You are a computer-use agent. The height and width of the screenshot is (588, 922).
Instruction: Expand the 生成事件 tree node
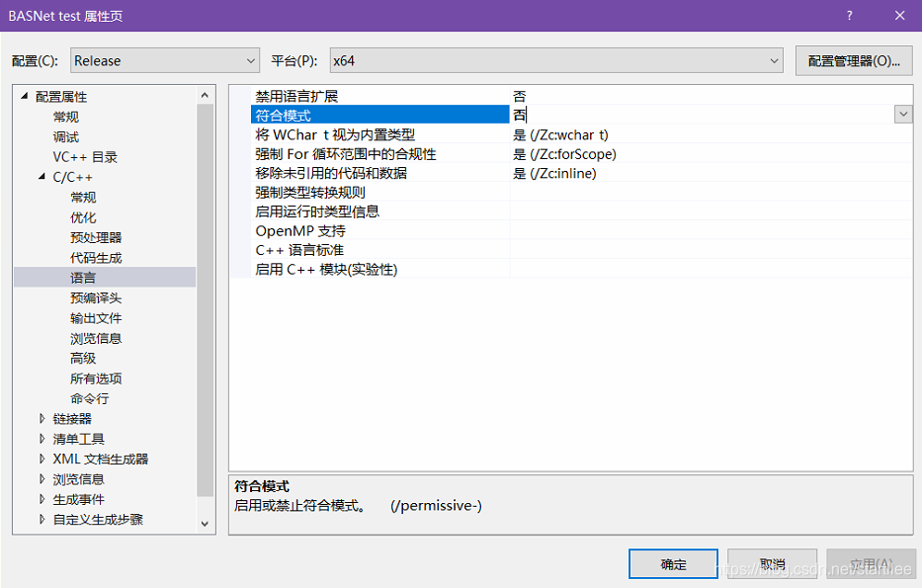pos(42,499)
